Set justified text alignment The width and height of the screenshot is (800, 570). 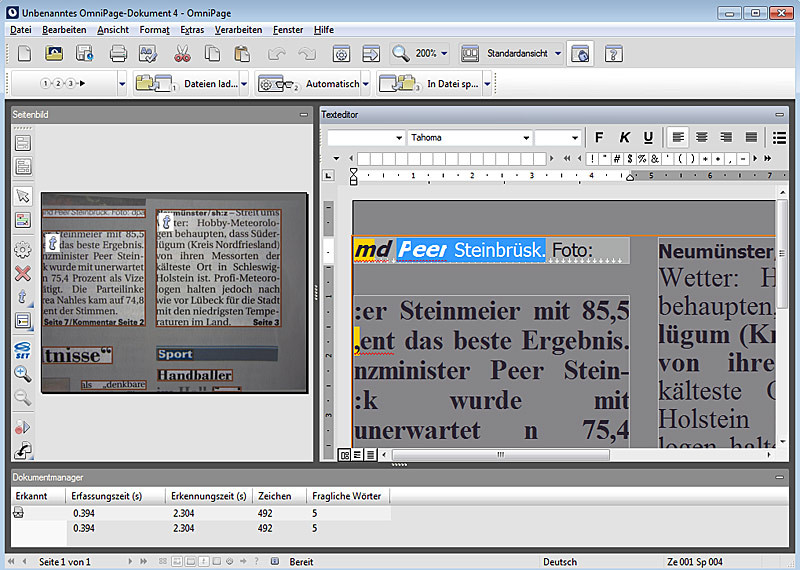pyautogui.click(x=751, y=137)
